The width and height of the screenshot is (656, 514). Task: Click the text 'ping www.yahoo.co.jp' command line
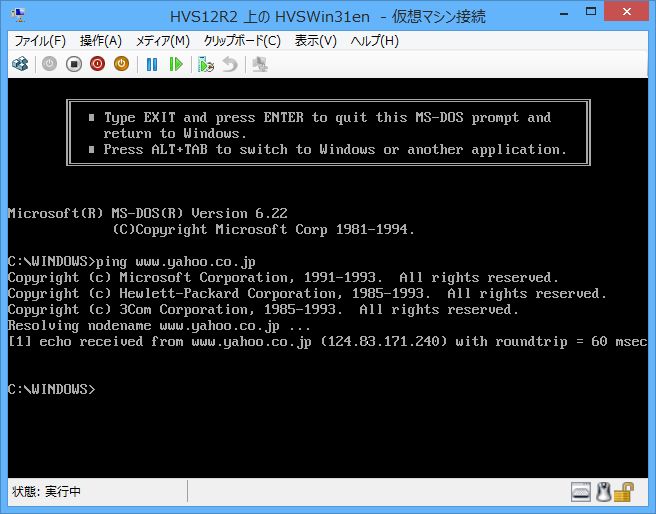coord(175,262)
